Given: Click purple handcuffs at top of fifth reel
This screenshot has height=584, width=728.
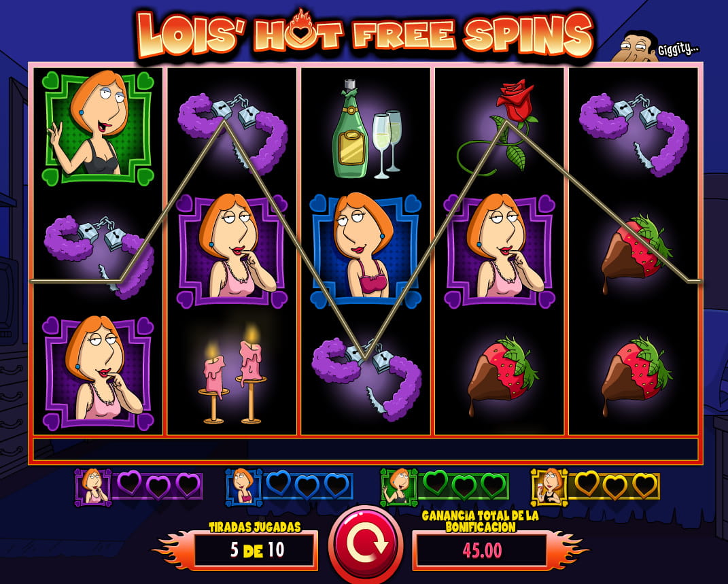Looking at the screenshot, I should point(634,135).
